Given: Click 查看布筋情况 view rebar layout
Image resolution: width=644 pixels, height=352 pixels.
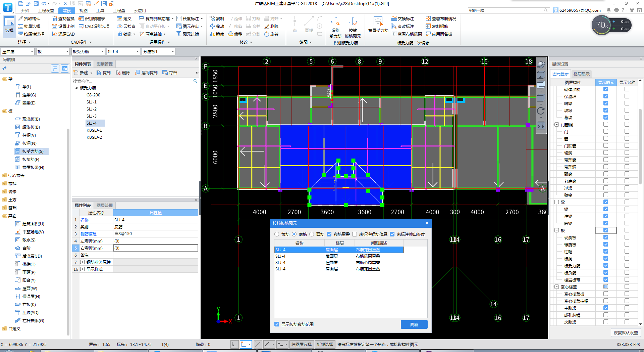Looking at the screenshot, I should click(x=441, y=18).
